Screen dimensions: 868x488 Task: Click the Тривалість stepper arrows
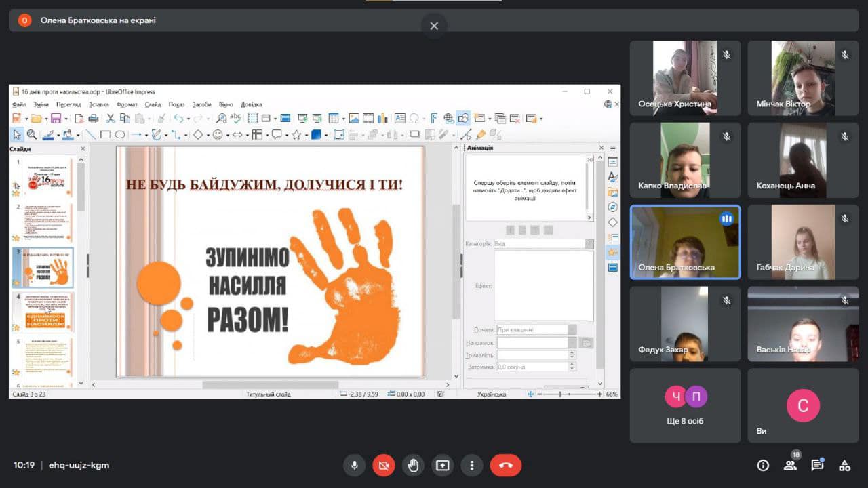(572, 354)
